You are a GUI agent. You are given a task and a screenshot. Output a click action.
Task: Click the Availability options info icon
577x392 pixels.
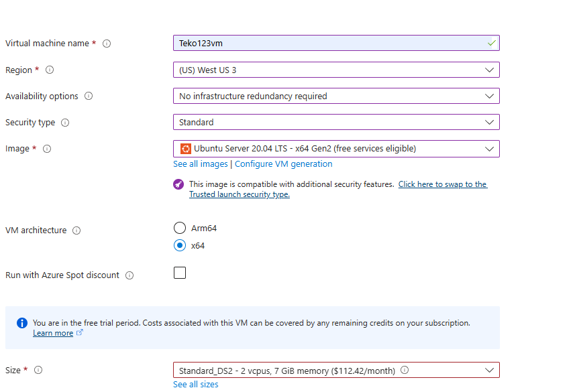tap(89, 96)
